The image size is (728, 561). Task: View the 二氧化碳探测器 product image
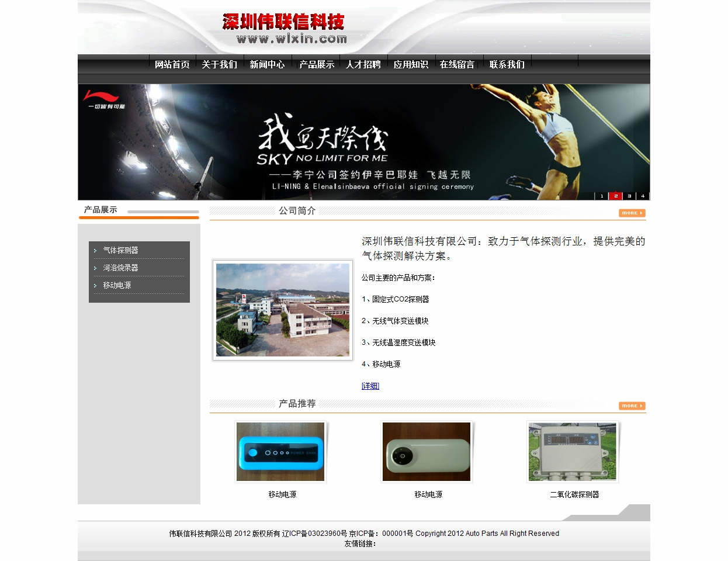tap(573, 452)
